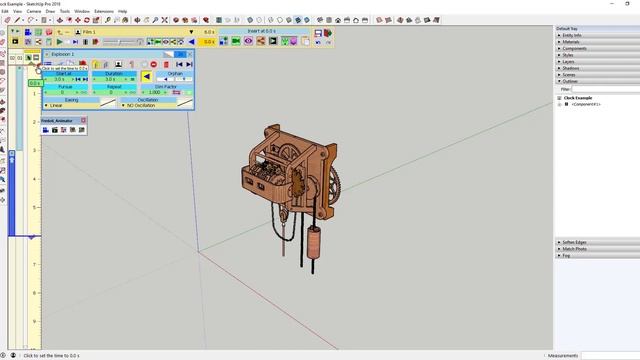This screenshot has width=640, height=360.
Task: Click the save disk icon in Animator
Action: point(318,33)
